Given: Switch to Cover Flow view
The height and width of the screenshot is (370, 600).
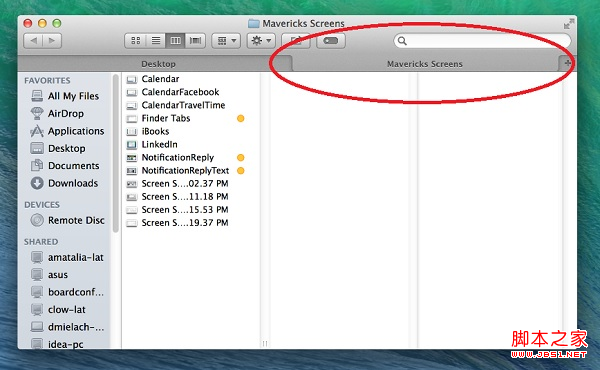Looking at the screenshot, I should [195, 41].
